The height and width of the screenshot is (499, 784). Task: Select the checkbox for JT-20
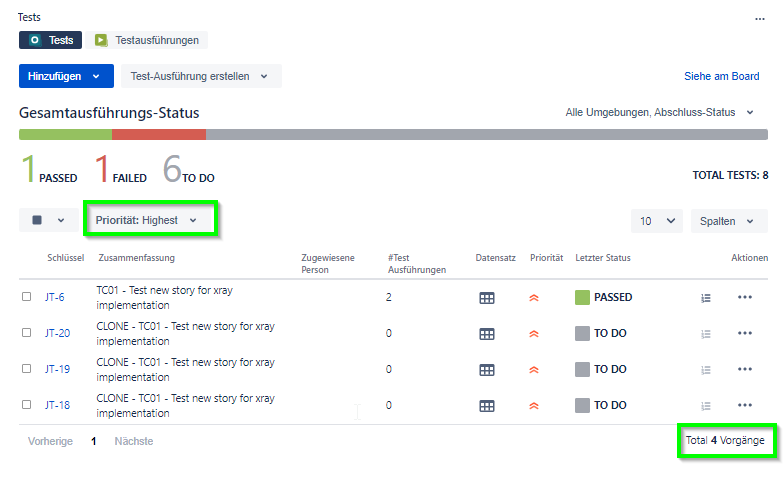[x=26, y=332]
